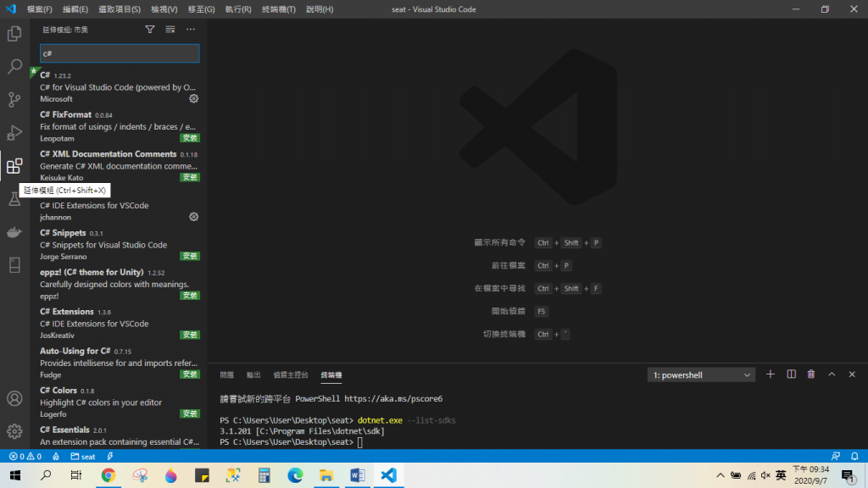Split the terminal pane
The image size is (868, 488).
coord(791,374)
